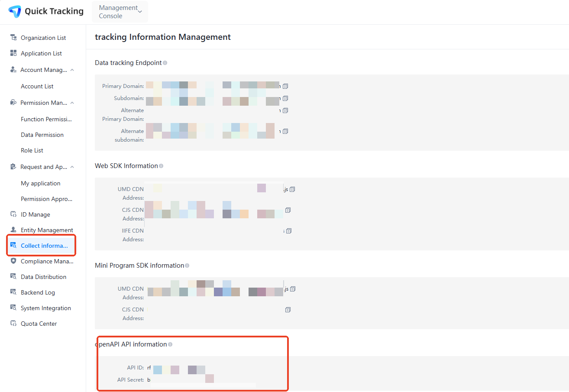Open Role List

tap(32, 150)
